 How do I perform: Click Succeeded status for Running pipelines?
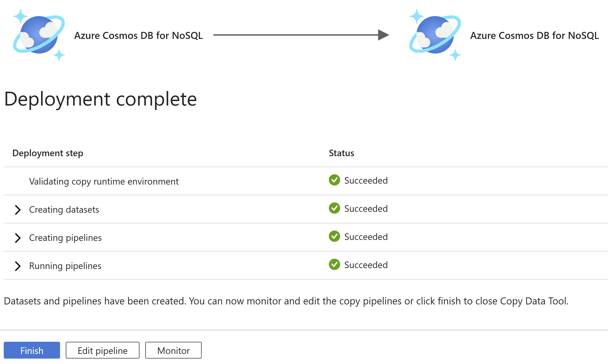[x=366, y=265]
